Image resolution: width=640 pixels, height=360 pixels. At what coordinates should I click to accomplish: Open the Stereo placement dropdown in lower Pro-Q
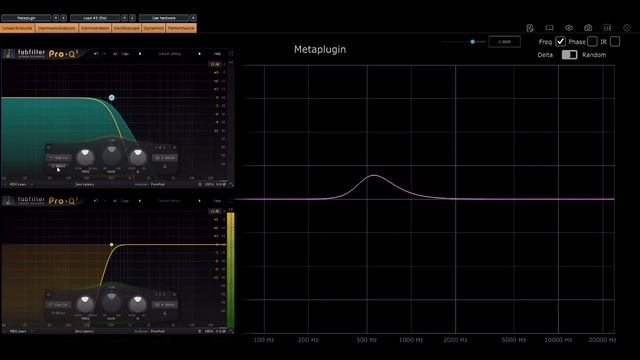[165, 304]
